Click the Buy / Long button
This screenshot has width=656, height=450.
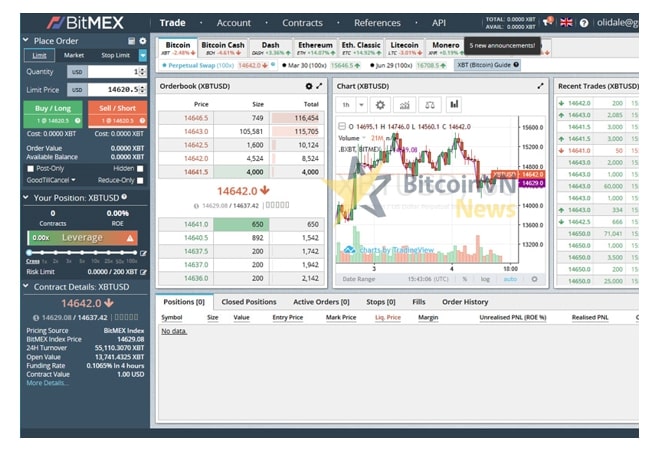53,114
